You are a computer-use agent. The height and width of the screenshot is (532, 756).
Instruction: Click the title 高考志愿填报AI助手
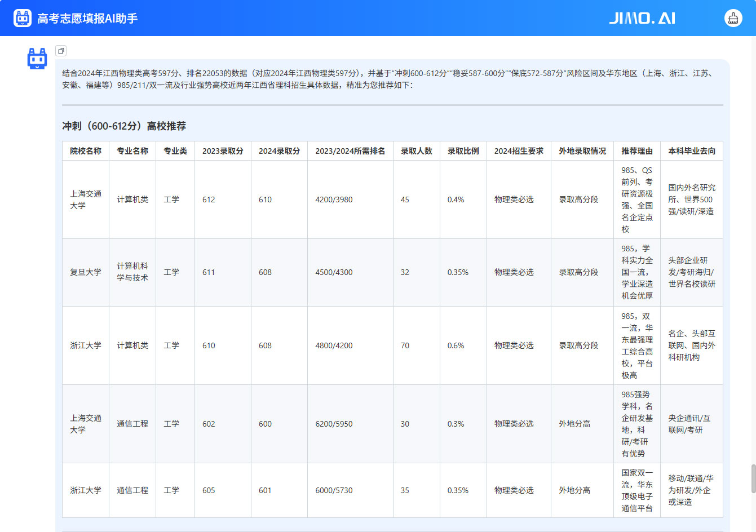(x=87, y=19)
